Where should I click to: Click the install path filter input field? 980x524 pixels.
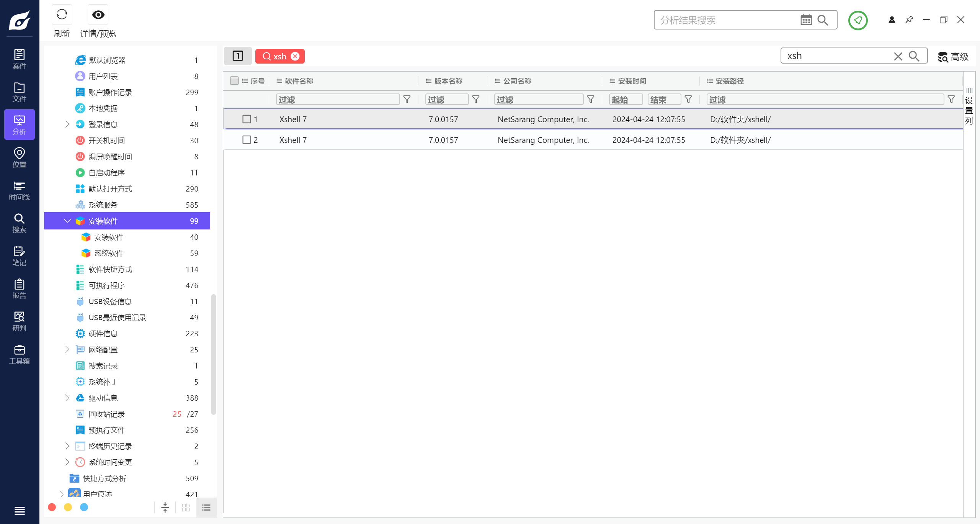pyautogui.click(x=825, y=100)
